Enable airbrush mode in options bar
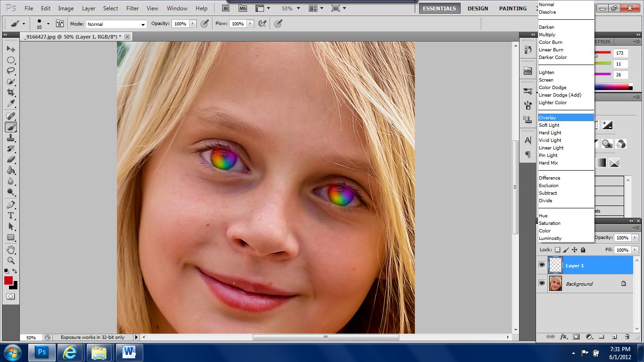Image resolution: width=644 pixels, height=362 pixels. 262,24
